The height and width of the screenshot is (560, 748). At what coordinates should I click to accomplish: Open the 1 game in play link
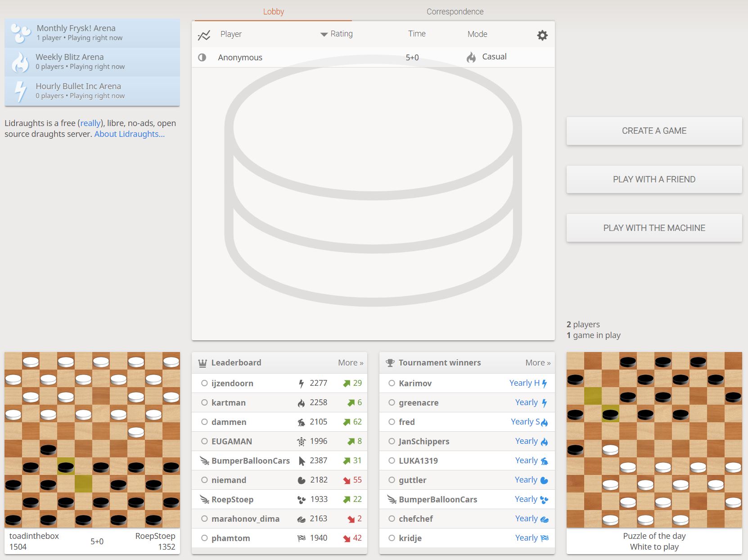click(x=594, y=335)
